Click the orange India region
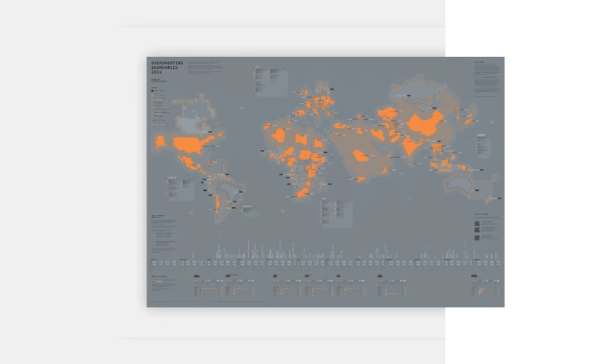607x364 pixels. [412, 144]
